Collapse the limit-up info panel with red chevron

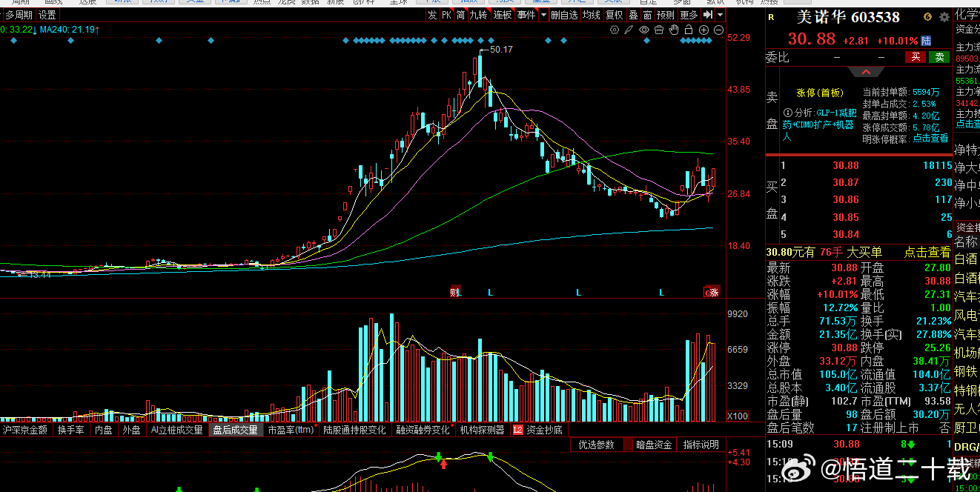866,72
